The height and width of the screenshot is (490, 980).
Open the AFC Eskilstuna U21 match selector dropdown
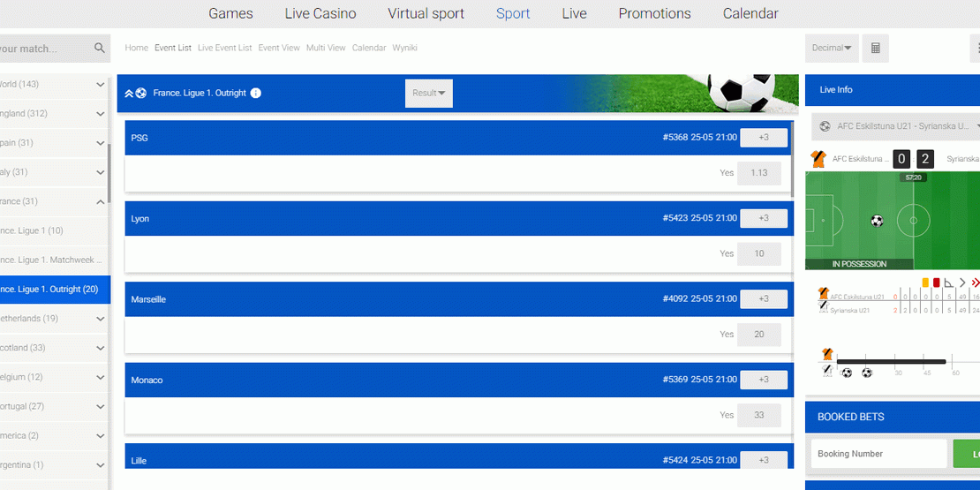[x=895, y=126]
